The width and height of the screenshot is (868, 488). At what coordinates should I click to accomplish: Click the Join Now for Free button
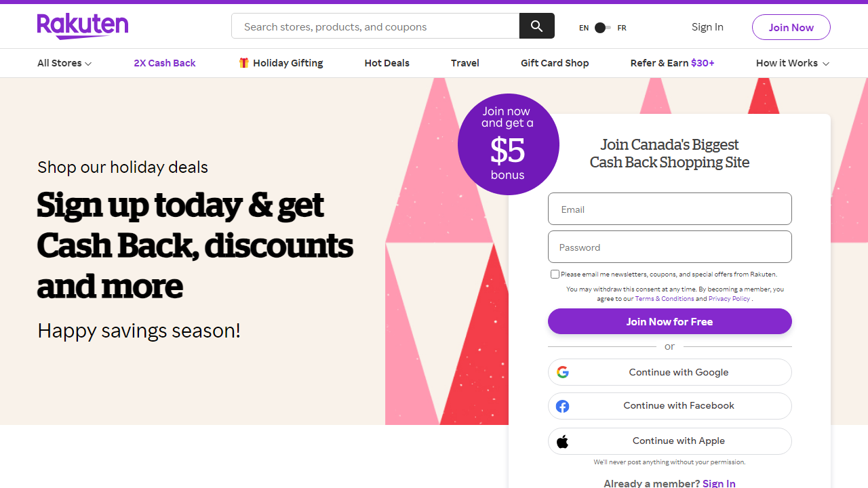[x=669, y=321]
